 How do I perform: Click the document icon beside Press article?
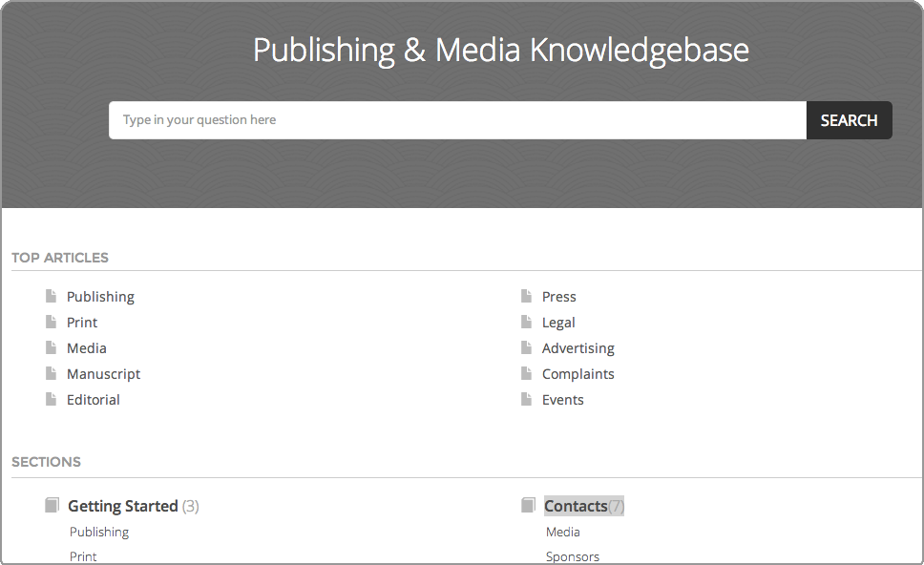point(527,296)
